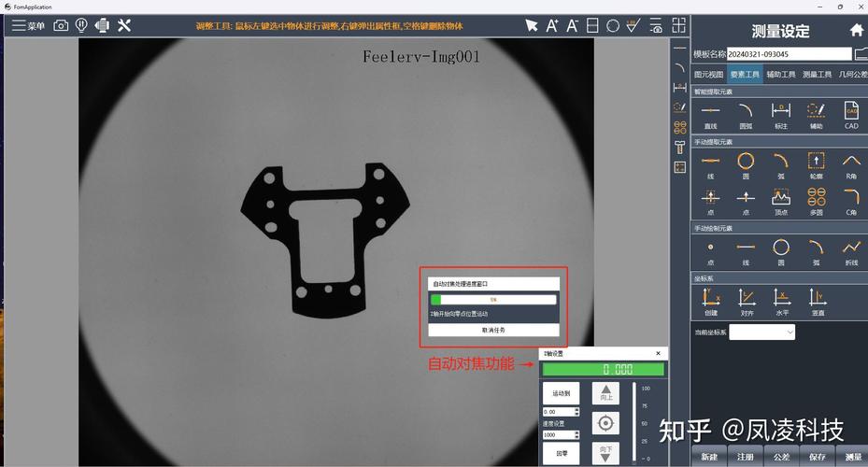This screenshot has width=868, height=467.
Task: Click the lens/motor icon beside the light bulb
Action: coord(102,25)
